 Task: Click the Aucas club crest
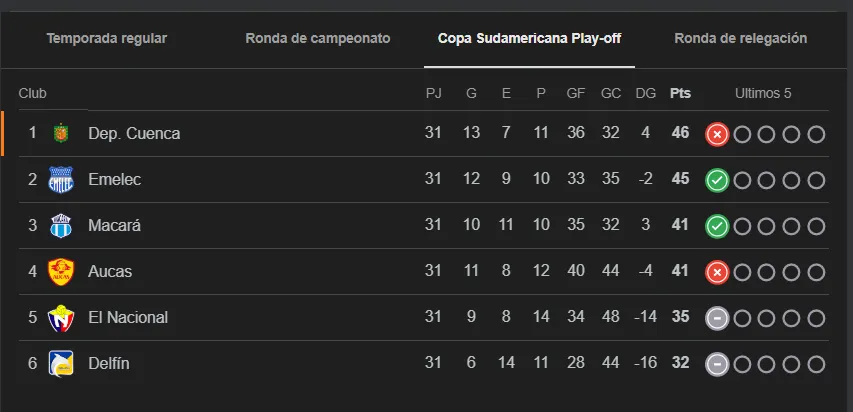pyautogui.click(x=62, y=271)
